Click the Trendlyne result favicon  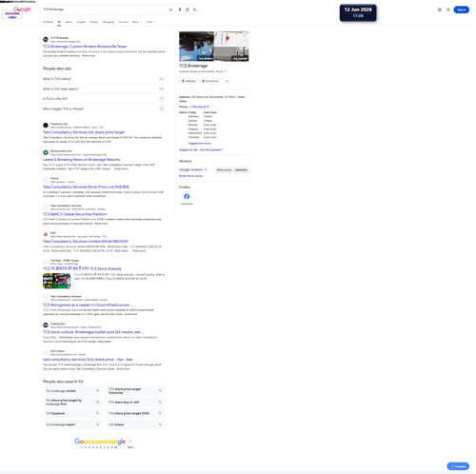(x=46, y=126)
